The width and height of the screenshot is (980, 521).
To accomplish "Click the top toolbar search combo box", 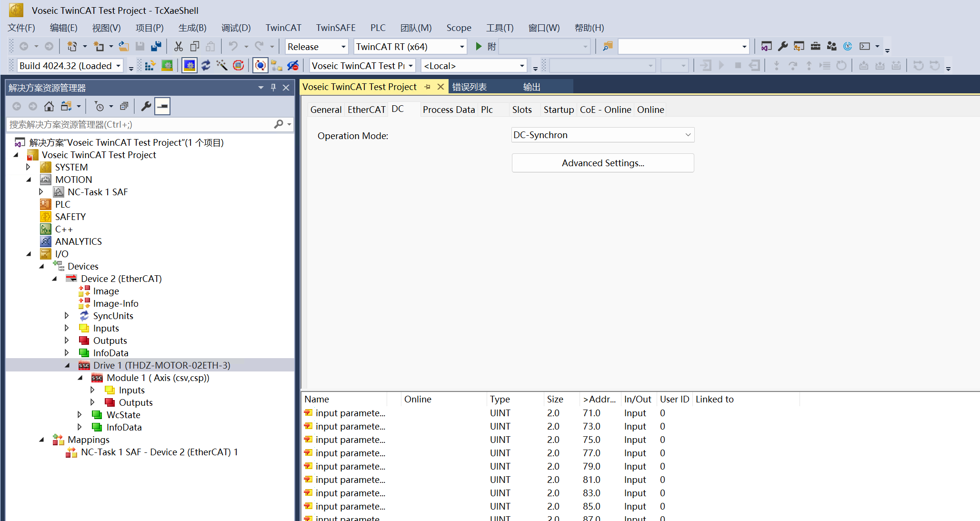I will [683, 47].
